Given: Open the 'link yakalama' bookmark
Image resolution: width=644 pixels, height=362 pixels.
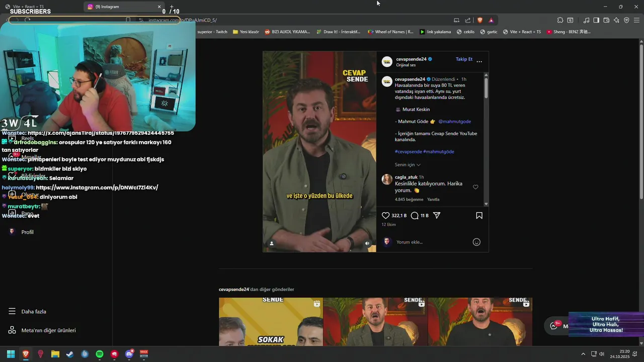Looking at the screenshot, I should point(435,32).
